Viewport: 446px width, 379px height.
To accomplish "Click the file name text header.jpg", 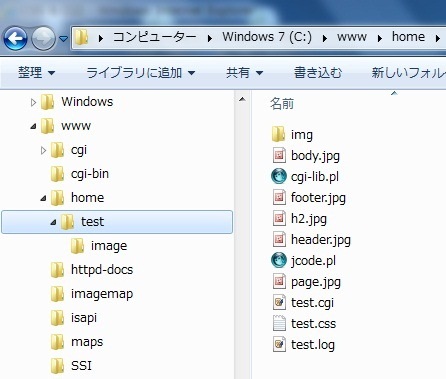I will 321,240.
